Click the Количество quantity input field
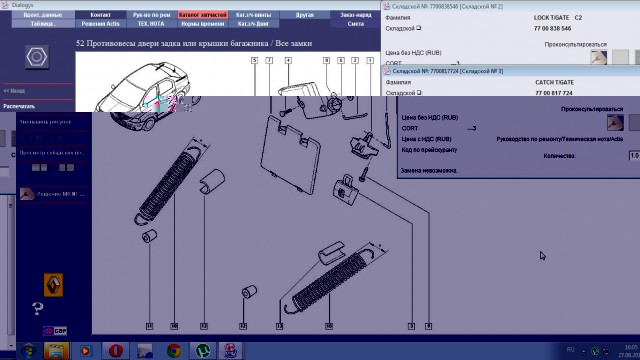 pyautogui.click(x=634, y=156)
